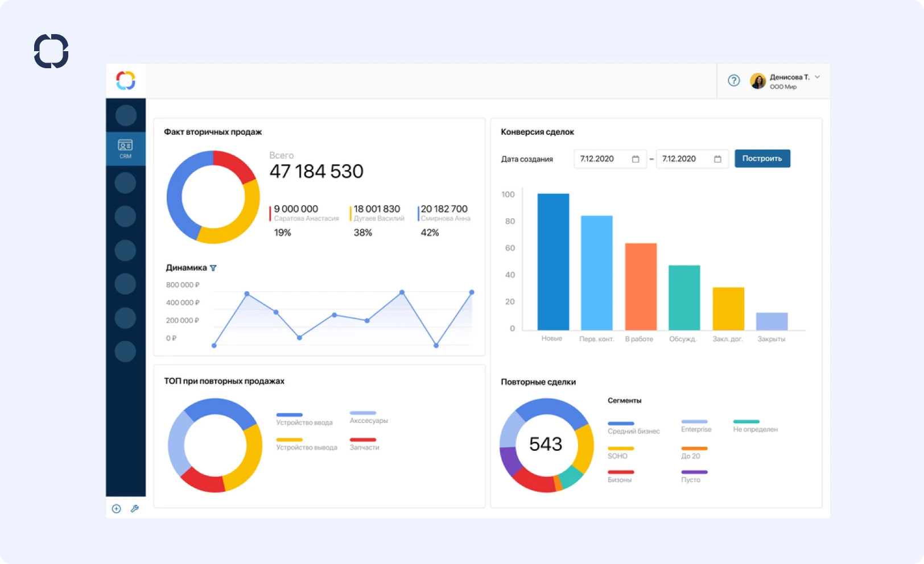Select the bottom sidebar navigation item

click(125, 351)
